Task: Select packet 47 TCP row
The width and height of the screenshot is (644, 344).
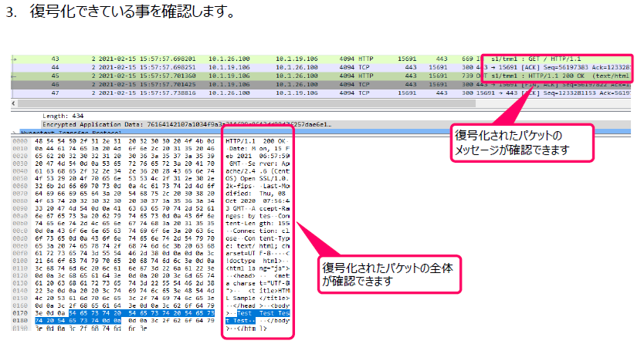Action: 320,93
